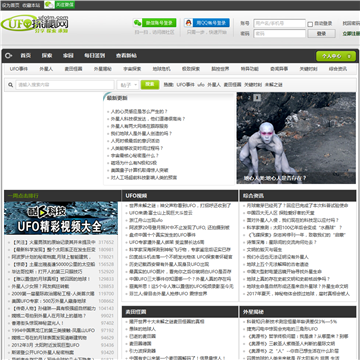Screen dimensions: 360x360
Task: Expand the 个人中心 dropdown button
Action: click(x=336, y=56)
